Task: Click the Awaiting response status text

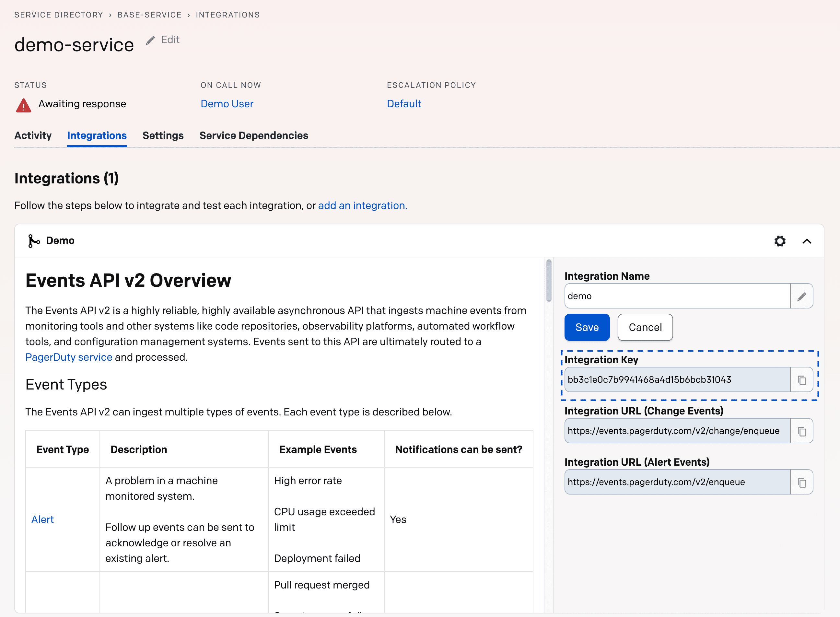Action: coord(82,104)
